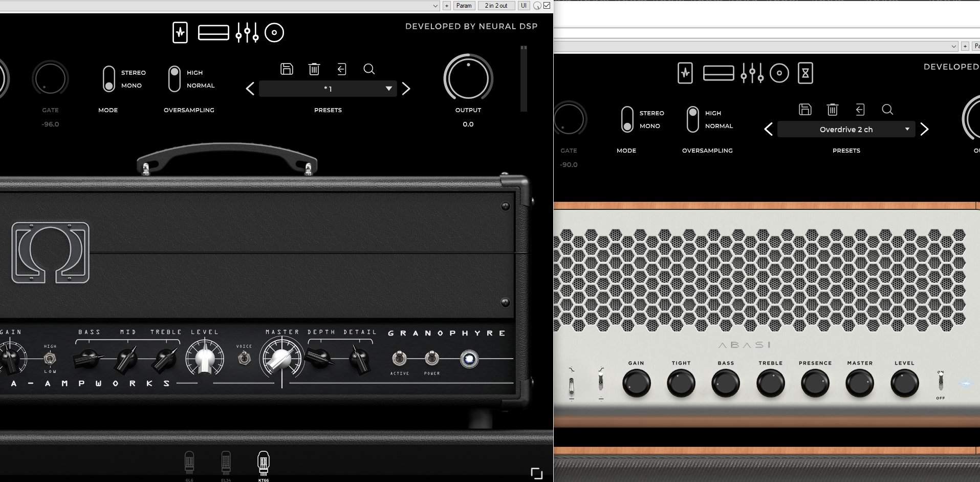Screen dimensions: 980x482
Task: Expand the host preset dropdown above Abasi window
Action: coord(954,46)
